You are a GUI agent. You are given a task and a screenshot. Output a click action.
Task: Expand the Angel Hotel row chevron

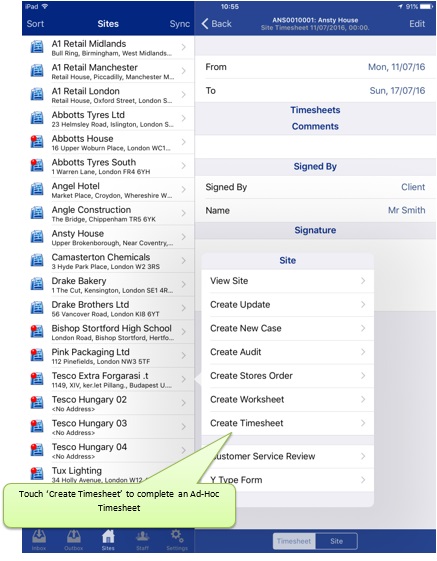click(x=184, y=189)
